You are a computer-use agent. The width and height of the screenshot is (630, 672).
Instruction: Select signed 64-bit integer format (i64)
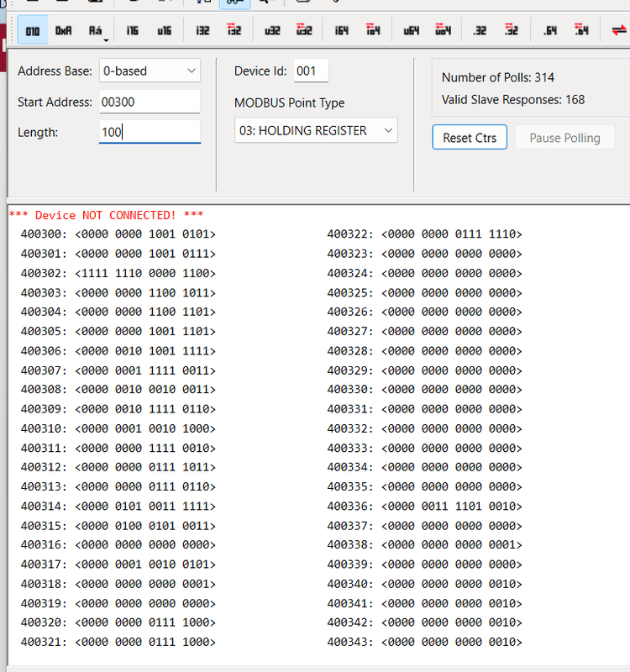(341, 30)
